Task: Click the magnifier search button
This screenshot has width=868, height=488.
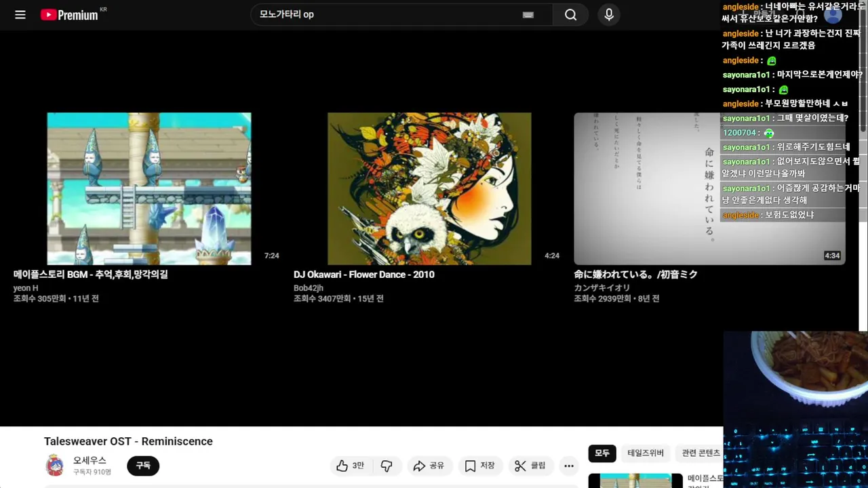Action: pos(570,15)
